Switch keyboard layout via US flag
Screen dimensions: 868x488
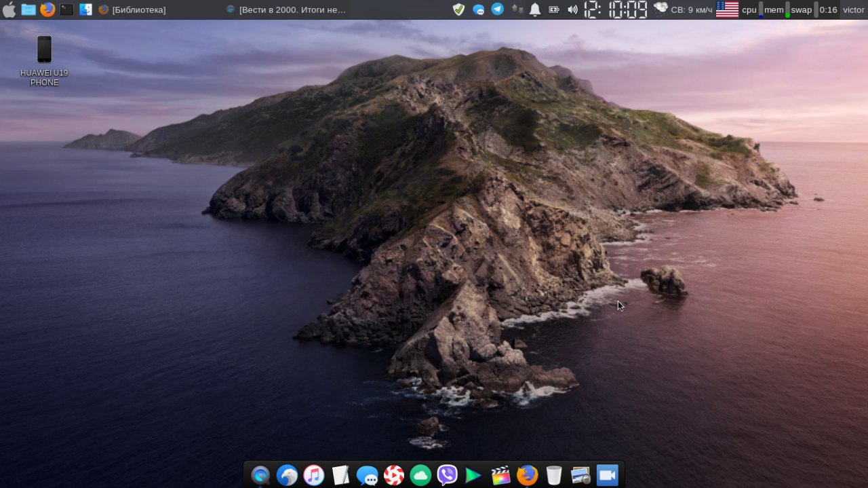pos(727,10)
